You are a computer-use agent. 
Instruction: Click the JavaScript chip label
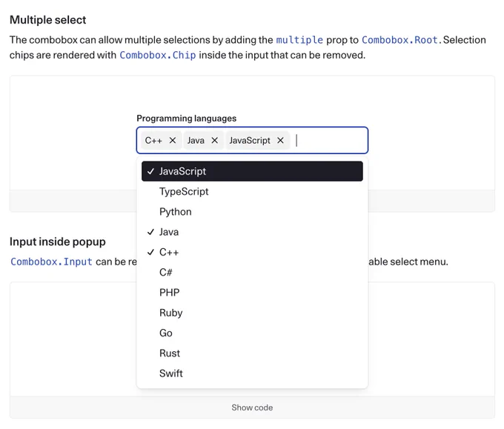250,141
